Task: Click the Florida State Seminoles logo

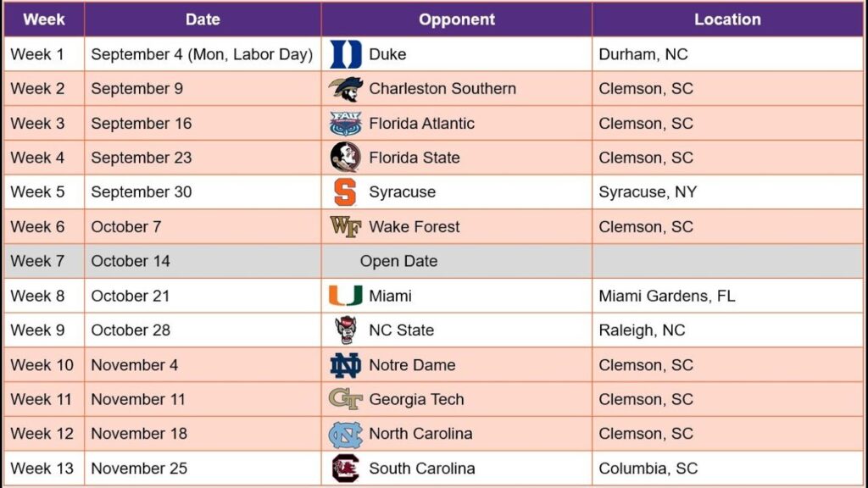Action: [x=346, y=157]
